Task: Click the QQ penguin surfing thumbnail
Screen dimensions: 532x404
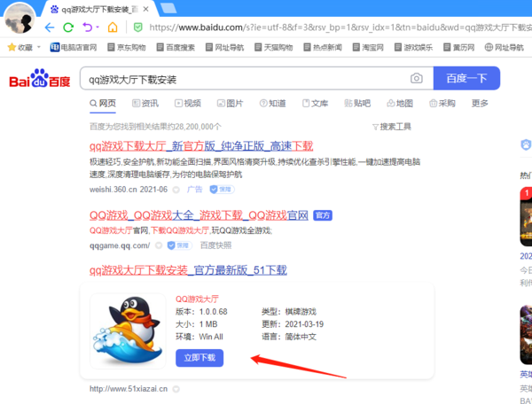Action: click(128, 330)
